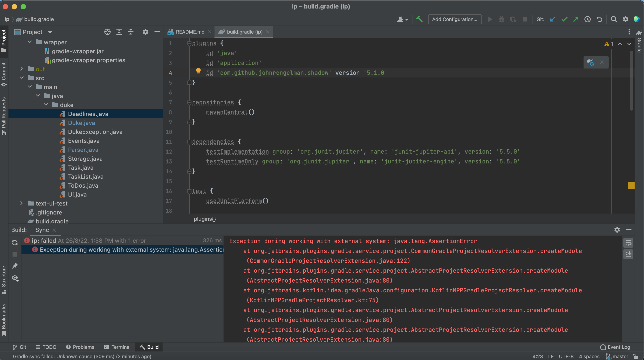Viewport: 644px width, 360px height.
Task: Click Git Commit checkmark icon
Action: pyautogui.click(x=564, y=19)
